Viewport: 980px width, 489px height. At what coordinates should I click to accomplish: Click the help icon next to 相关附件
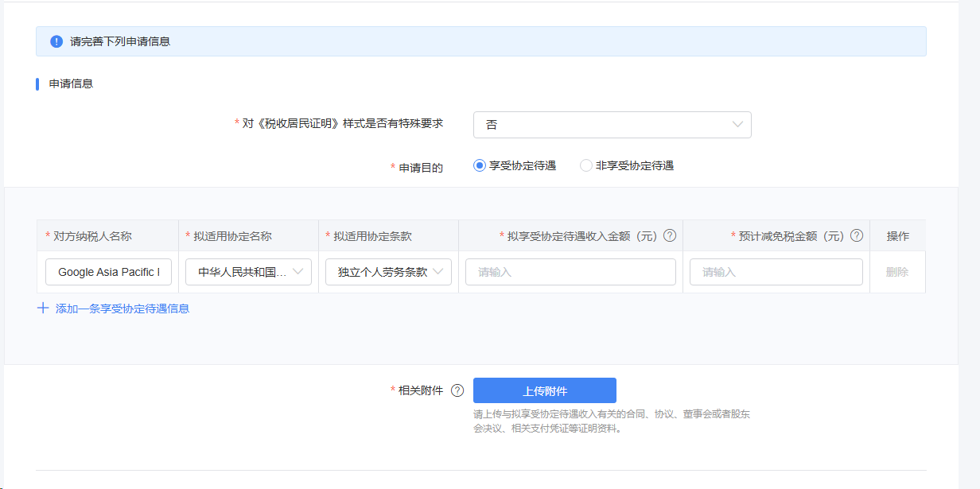pos(457,390)
